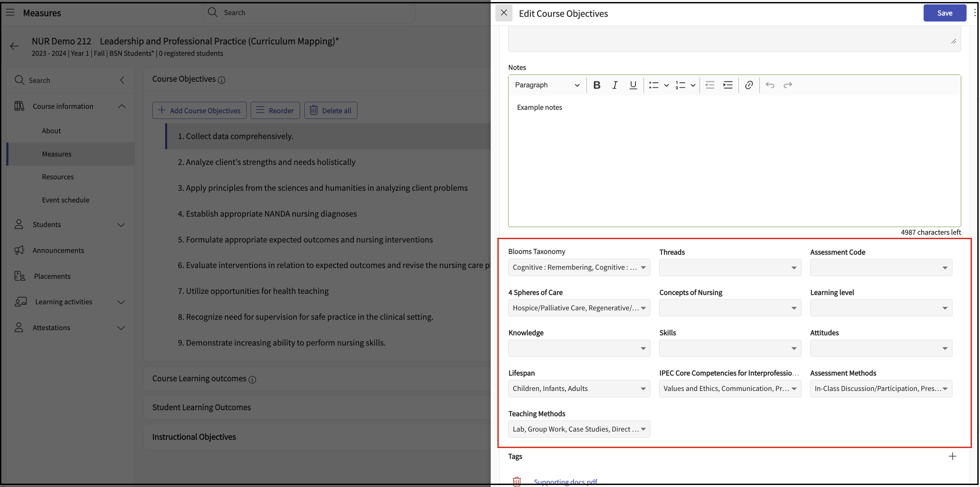Insert a bulleted list
Viewport: 980px width, 487px height.
[x=653, y=85]
